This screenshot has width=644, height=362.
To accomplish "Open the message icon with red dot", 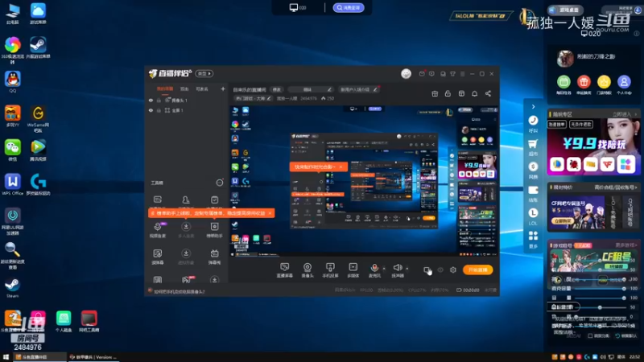I will coord(422,74).
